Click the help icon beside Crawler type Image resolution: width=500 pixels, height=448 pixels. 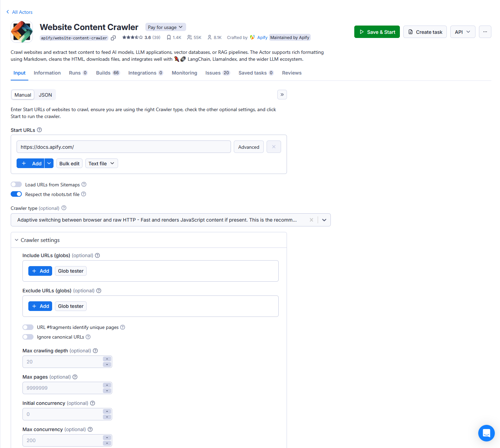pos(64,208)
